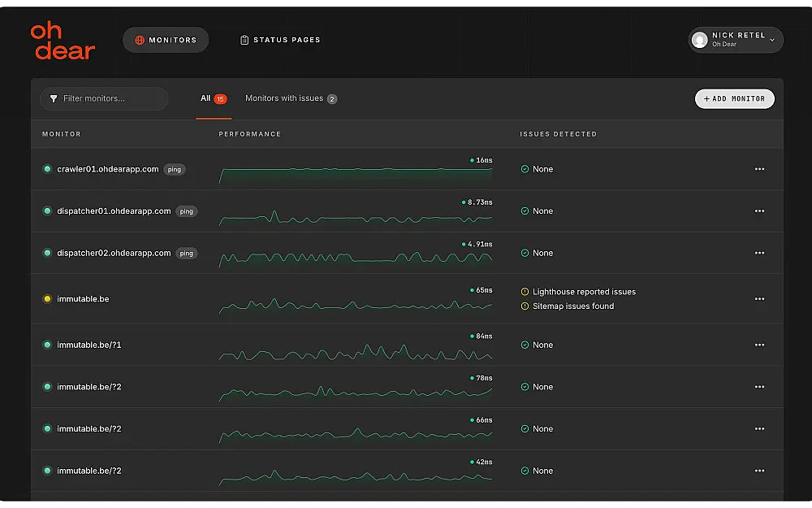Click the Nick Retel avatar icon
The width and height of the screenshot is (812, 508).
[x=700, y=40]
